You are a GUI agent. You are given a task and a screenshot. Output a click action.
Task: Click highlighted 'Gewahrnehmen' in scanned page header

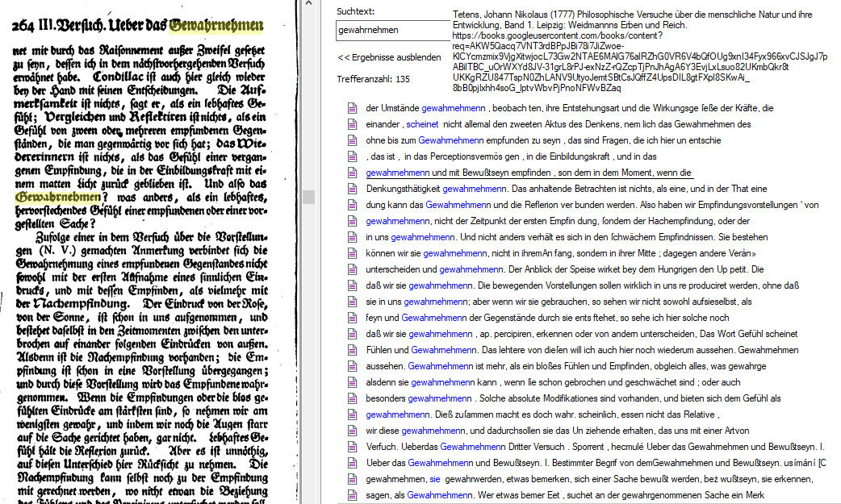click(x=216, y=25)
